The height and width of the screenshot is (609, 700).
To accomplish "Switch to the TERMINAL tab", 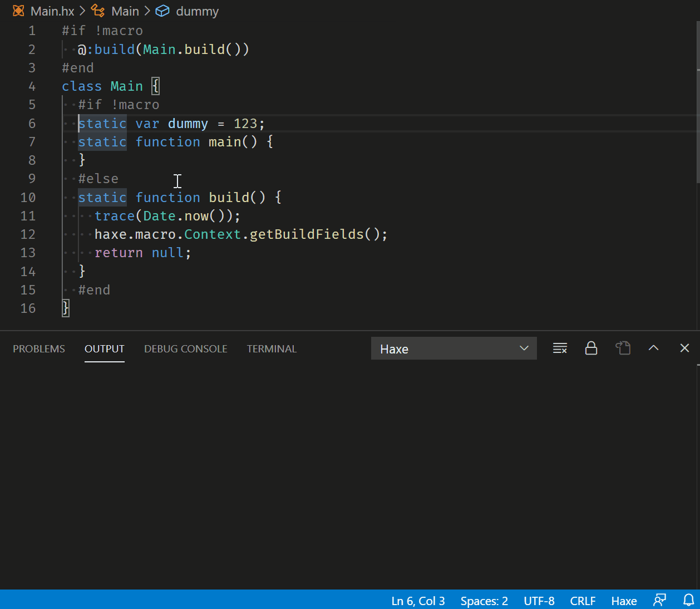I will pyautogui.click(x=272, y=348).
